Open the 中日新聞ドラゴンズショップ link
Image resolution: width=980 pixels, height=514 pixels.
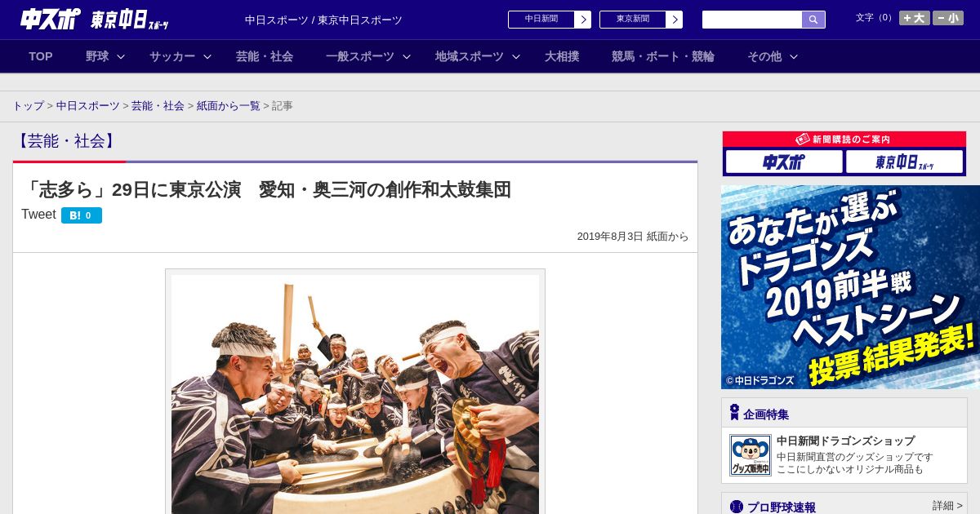(x=845, y=441)
